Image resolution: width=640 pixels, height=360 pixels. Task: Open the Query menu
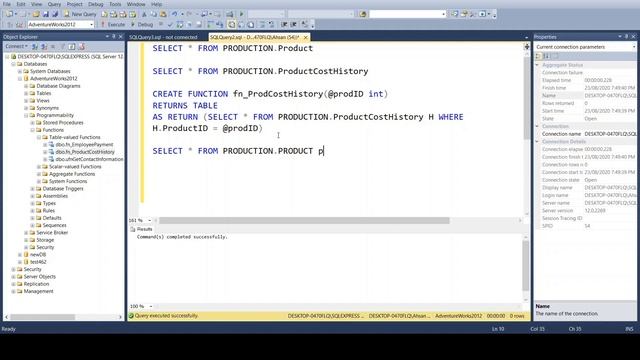[54, 4]
